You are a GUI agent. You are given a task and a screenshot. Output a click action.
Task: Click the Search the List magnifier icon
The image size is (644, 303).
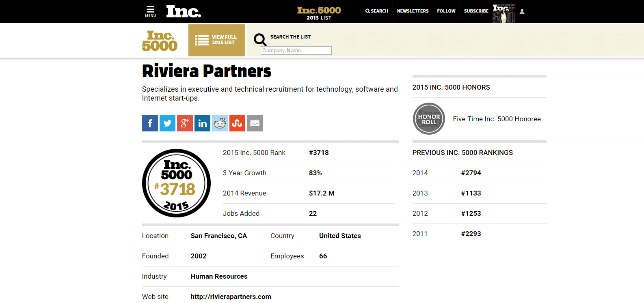[x=260, y=39]
